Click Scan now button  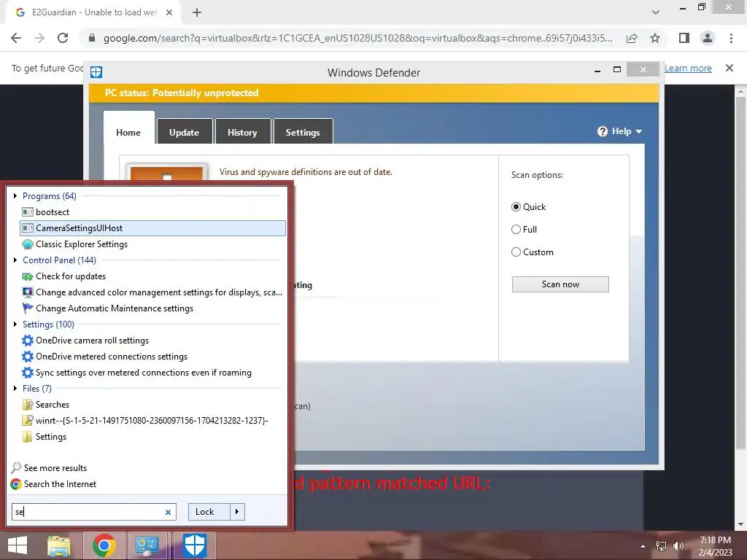(560, 284)
